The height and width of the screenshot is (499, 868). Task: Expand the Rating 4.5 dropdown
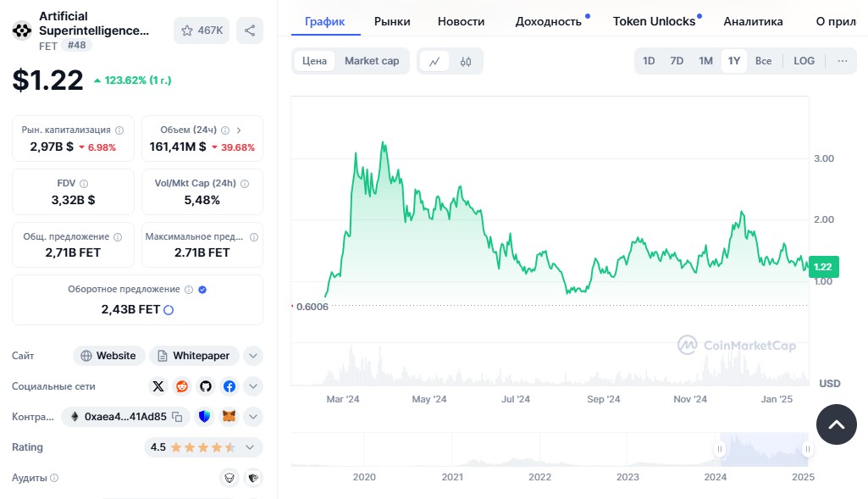250,447
